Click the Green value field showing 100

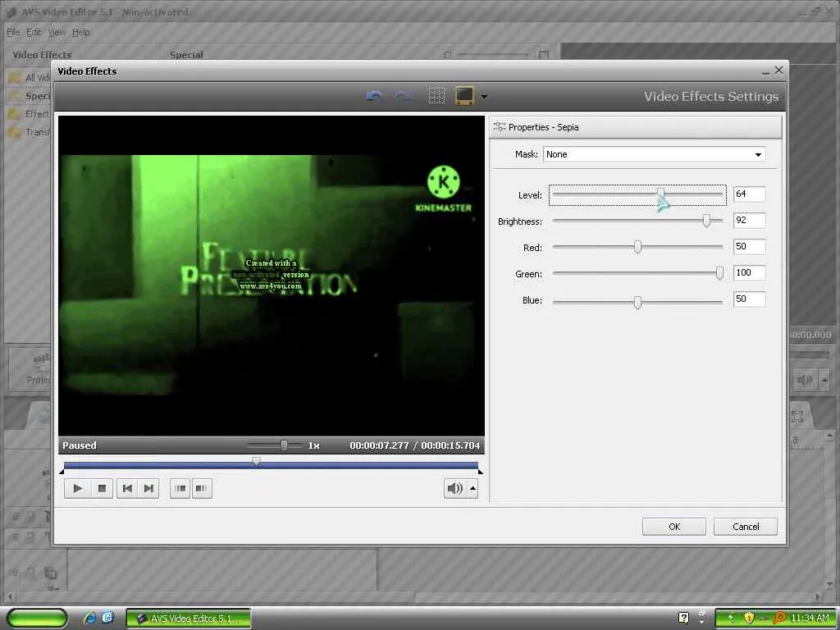pos(749,272)
